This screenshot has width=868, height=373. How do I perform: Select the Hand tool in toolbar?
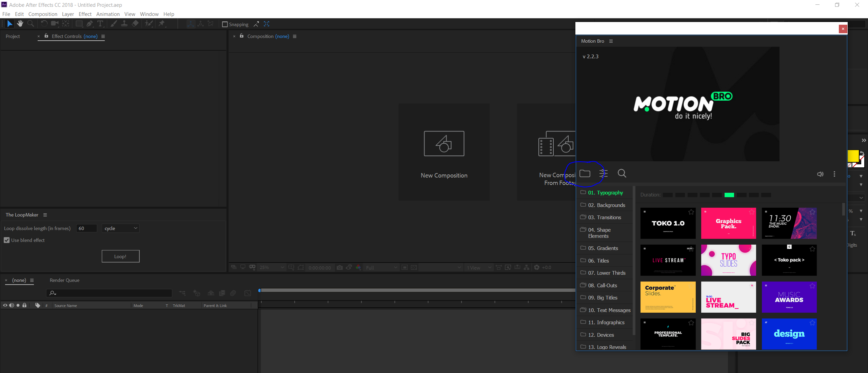coord(20,24)
